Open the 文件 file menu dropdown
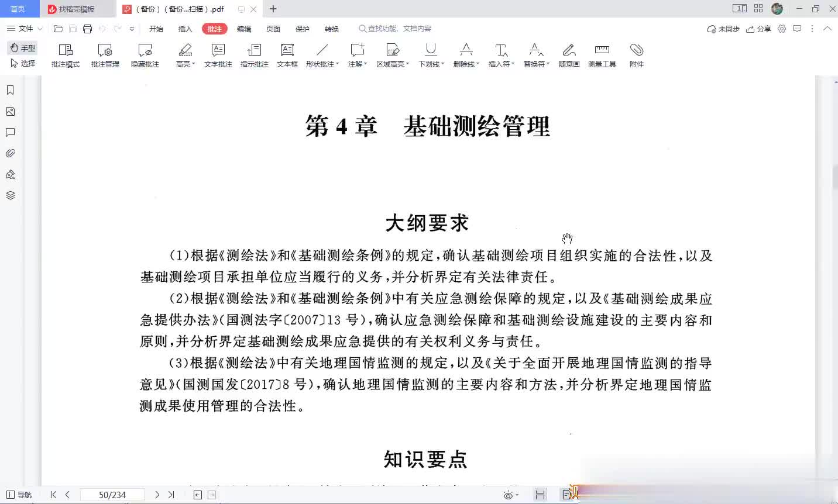Screen dimensions: 838x504 25,29
